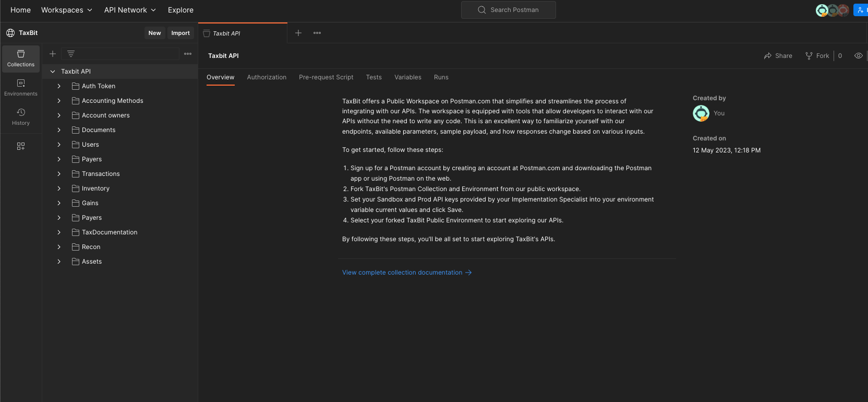Click the creator avatar next to You
The width and height of the screenshot is (868, 402).
point(701,113)
